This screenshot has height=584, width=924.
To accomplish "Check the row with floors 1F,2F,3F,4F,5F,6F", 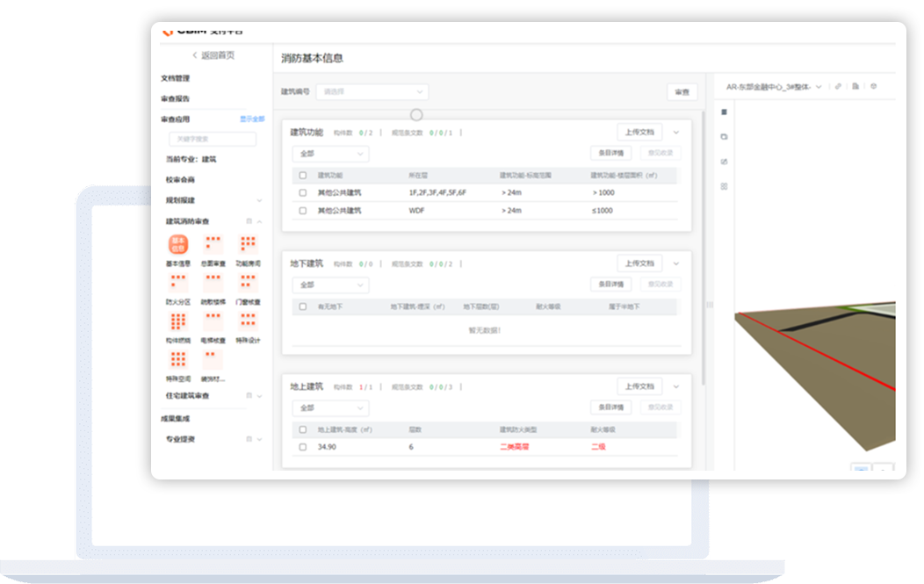I will 303,192.
